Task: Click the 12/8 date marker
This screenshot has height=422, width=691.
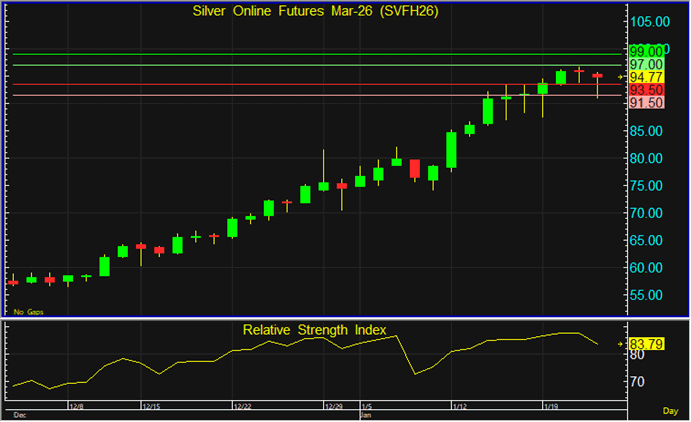Action: tap(75, 407)
